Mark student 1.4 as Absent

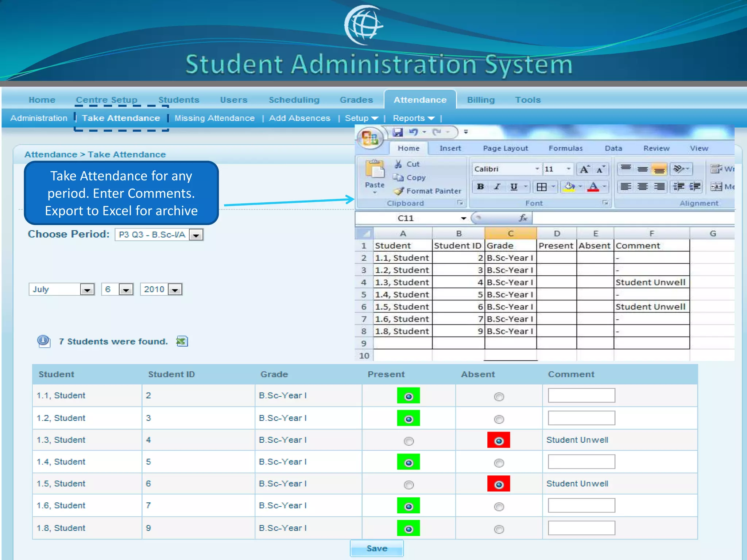(499, 463)
